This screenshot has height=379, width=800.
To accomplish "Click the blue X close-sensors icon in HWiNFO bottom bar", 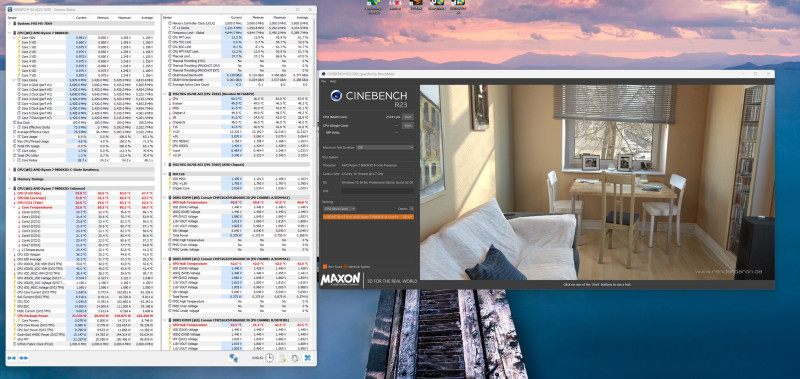I will [x=307, y=358].
